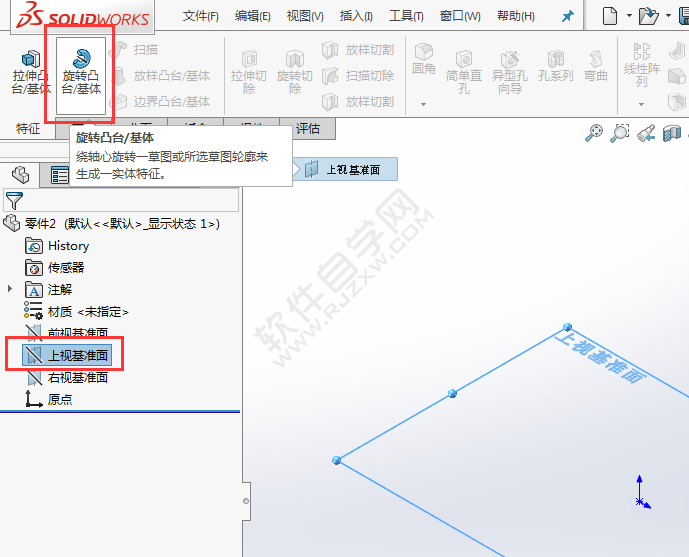
Task: Select the 原点 (Origin) tree item
Action: (48, 399)
